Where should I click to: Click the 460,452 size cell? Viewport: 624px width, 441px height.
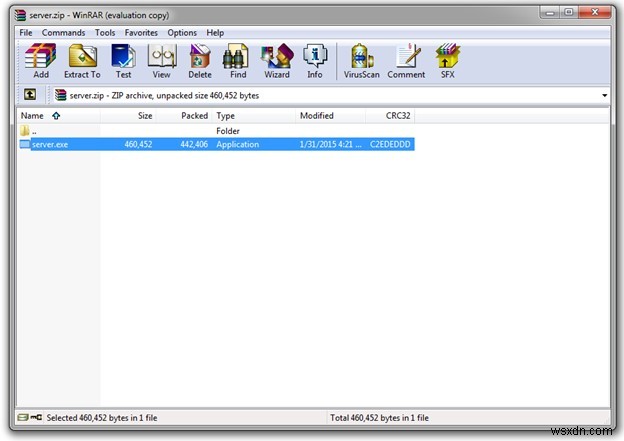pos(138,144)
